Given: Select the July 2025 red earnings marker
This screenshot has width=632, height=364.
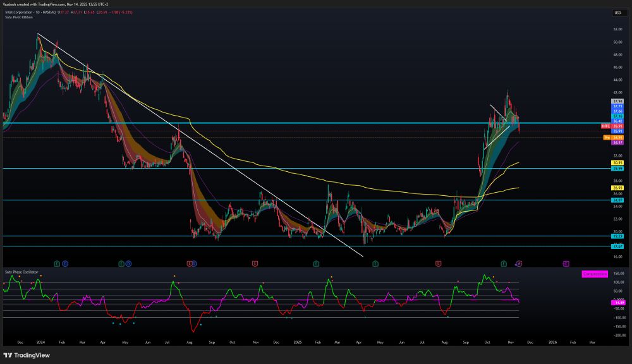Looking at the screenshot, I should point(438,264).
